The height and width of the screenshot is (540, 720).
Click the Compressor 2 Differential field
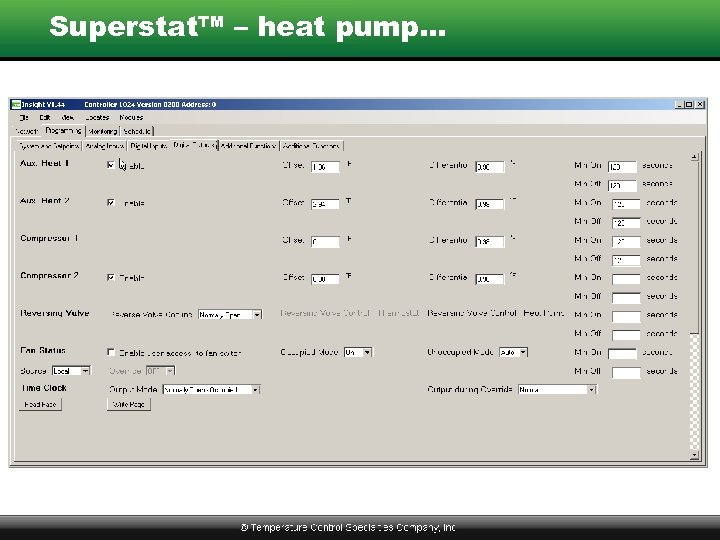click(489, 279)
